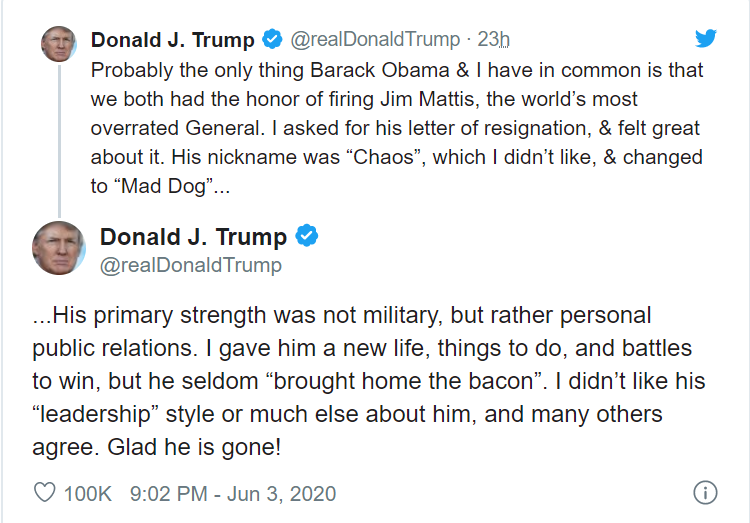
Task: Open the large Trump profile photo
Action: tap(58, 247)
